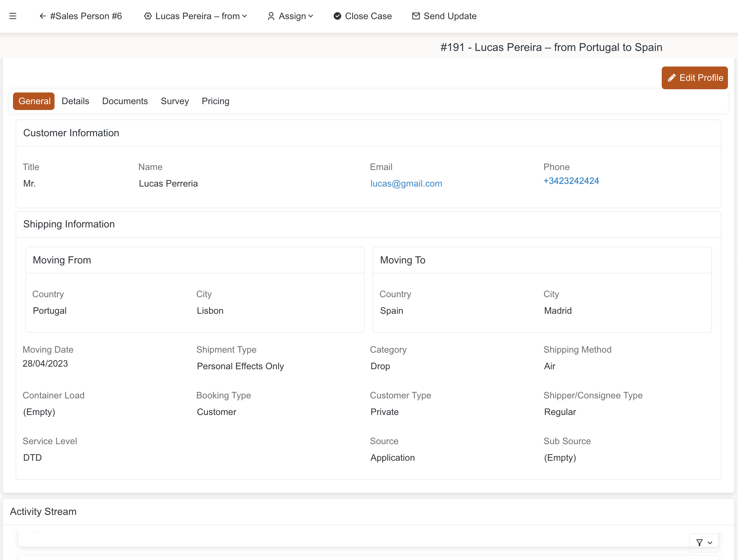Open the Documents tab
This screenshot has height=560, width=738.
point(125,101)
